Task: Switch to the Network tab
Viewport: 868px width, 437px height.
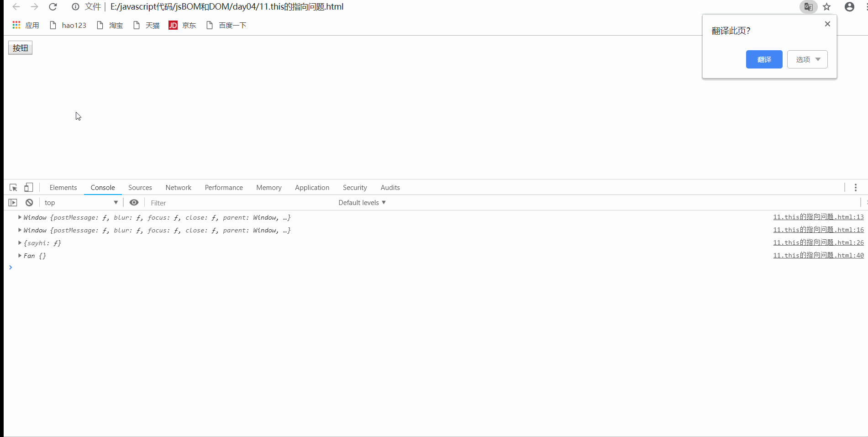Action: (178, 188)
